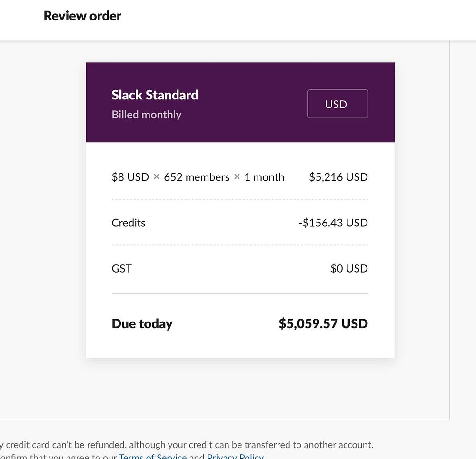Viewport: 476px width, 459px height.
Task: Click the $8 USD price text
Action: 130,177
